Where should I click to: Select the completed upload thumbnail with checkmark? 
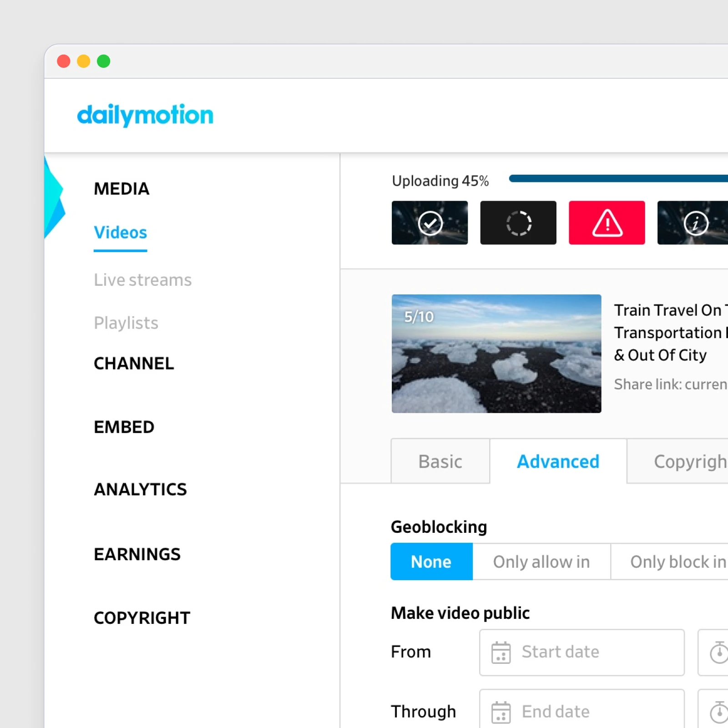[x=430, y=223]
